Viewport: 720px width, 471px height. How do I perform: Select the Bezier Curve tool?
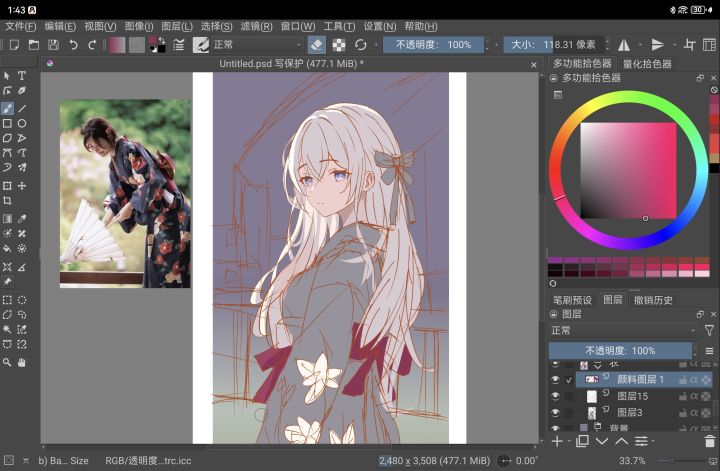pyautogui.click(x=7, y=152)
